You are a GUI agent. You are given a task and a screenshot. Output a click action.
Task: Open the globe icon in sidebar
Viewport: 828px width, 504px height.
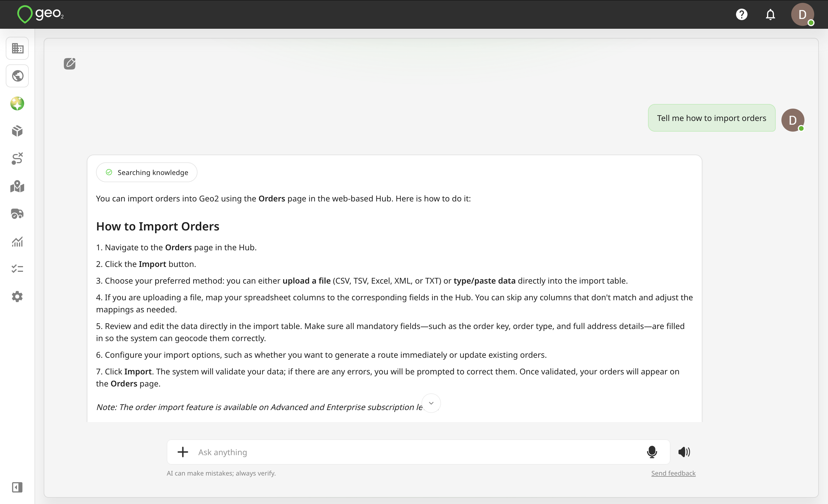coord(17,76)
